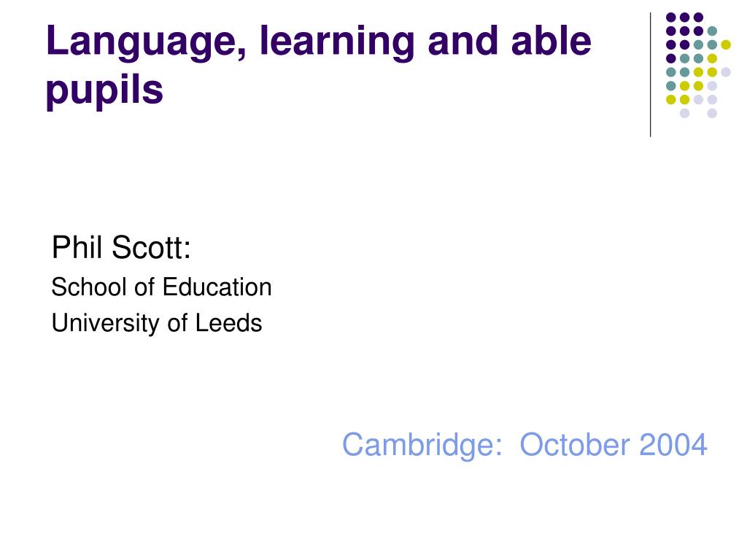Click the word "Phil"
This screenshot has width=747, height=560.
[77, 248]
